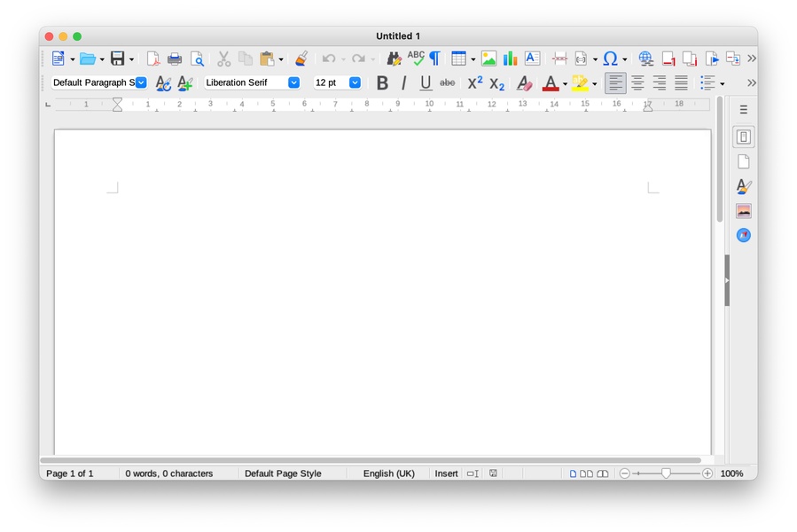
Task: Open the sidebar Navigator compass icon
Action: pos(743,235)
